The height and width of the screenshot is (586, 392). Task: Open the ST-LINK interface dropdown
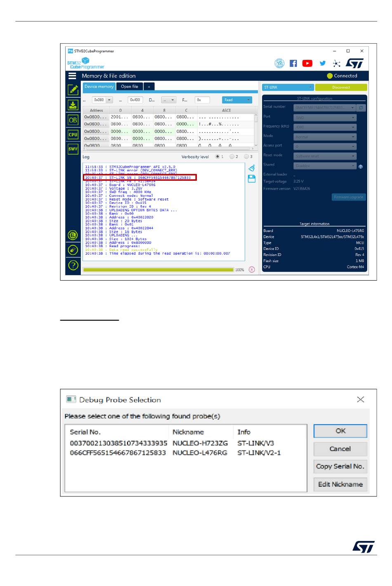[x=288, y=87]
